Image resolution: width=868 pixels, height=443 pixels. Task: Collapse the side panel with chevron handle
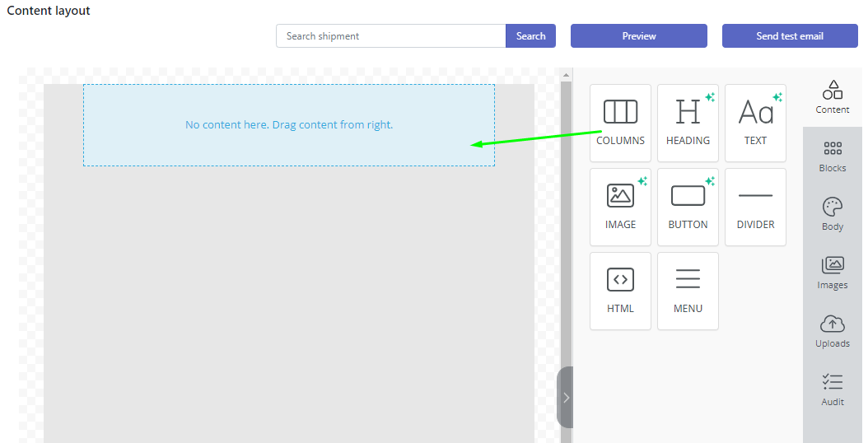(x=566, y=398)
